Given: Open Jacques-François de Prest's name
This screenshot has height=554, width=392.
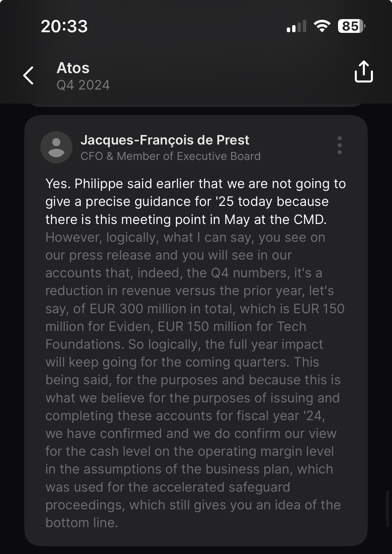Looking at the screenshot, I should pos(165,140).
